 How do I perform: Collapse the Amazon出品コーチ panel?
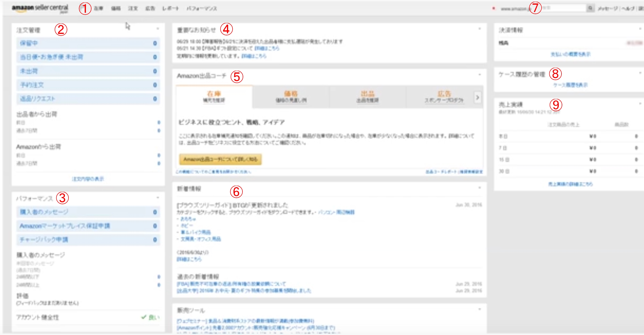coord(479,75)
